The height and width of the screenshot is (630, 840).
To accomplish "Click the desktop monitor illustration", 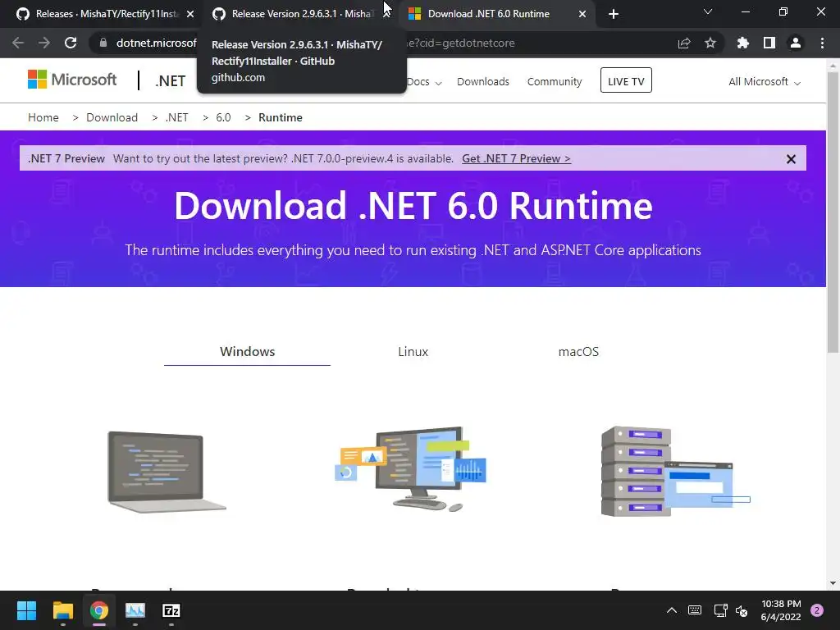I will 412,468.
